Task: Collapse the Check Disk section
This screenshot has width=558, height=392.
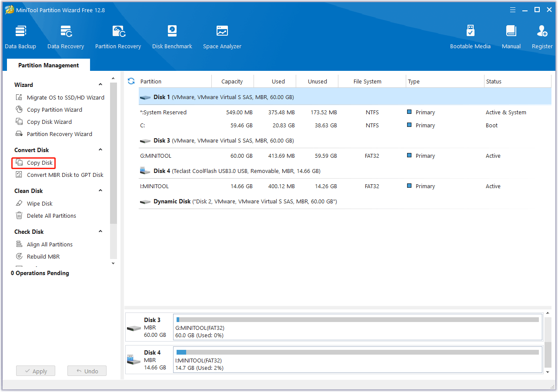Action: pyautogui.click(x=100, y=232)
